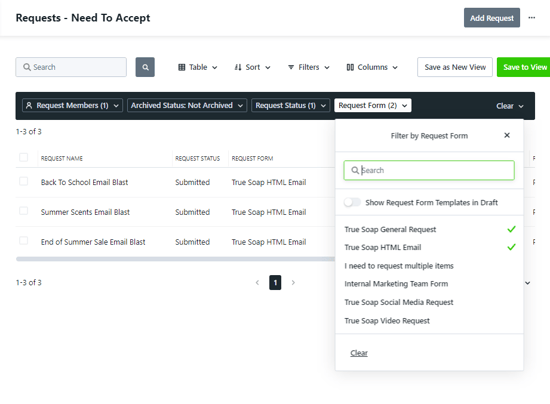Viewport: 550px width, 404px height.
Task: Go to the next page arrow
Action: click(293, 283)
